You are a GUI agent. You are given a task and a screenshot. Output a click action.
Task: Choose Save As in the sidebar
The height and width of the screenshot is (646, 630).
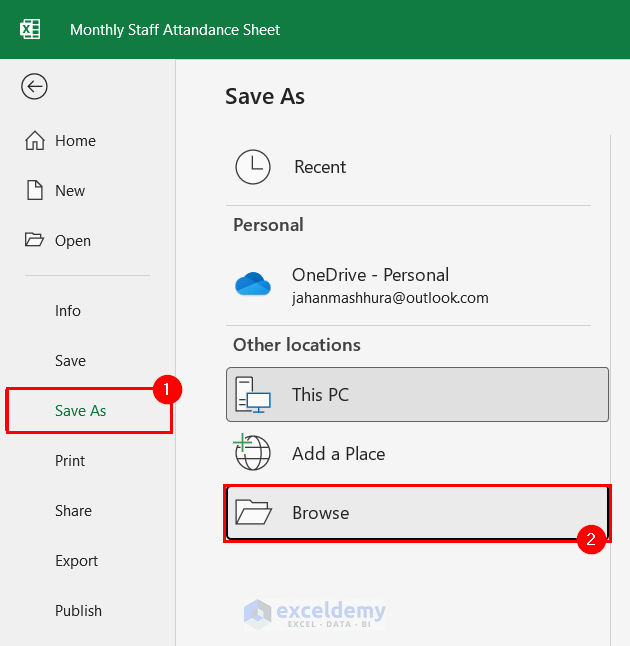pos(81,411)
